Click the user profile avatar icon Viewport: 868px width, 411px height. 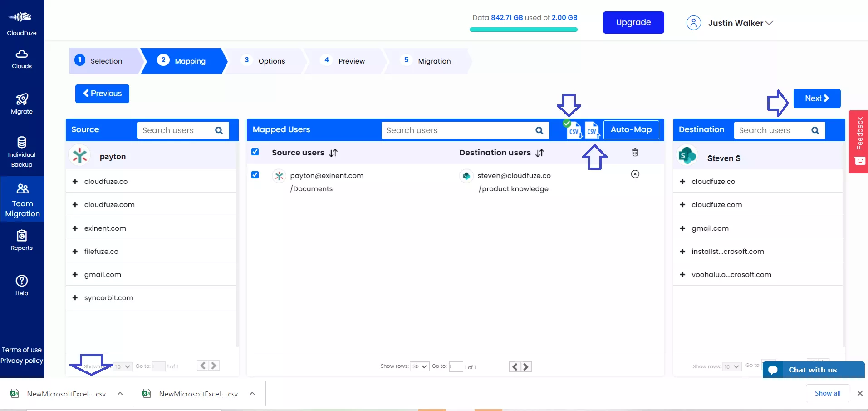[x=693, y=23]
